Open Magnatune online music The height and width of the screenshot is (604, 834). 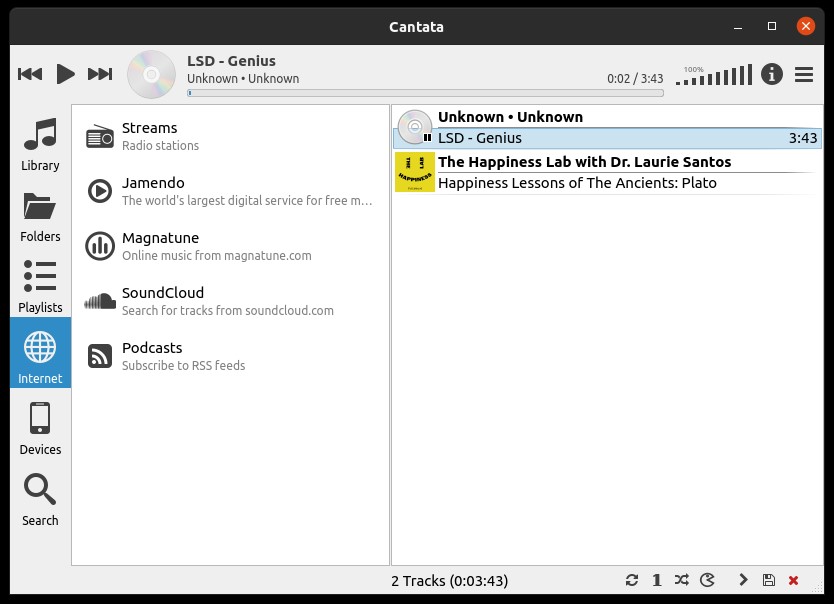(230, 246)
